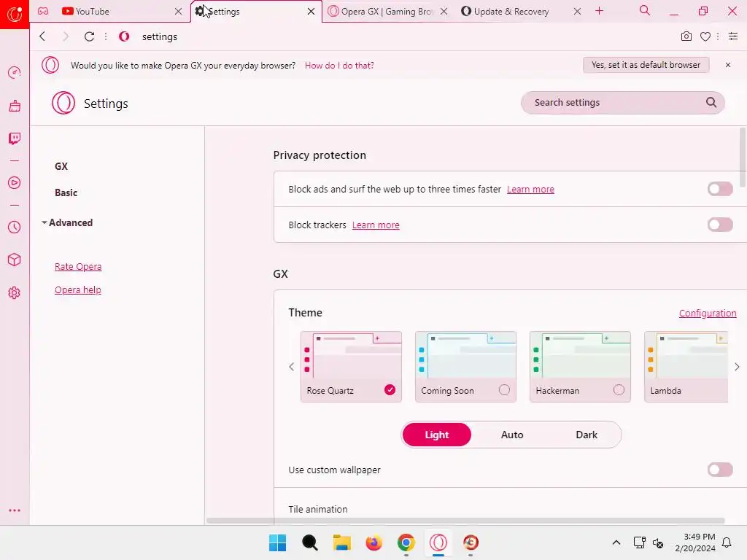Open Extensions cube icon in sidebar

(x=15, y=260)
